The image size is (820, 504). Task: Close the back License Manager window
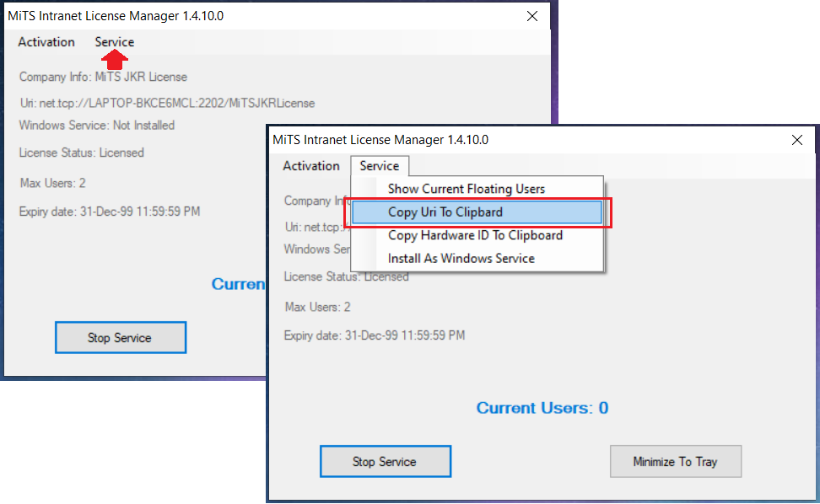[532, 16]
